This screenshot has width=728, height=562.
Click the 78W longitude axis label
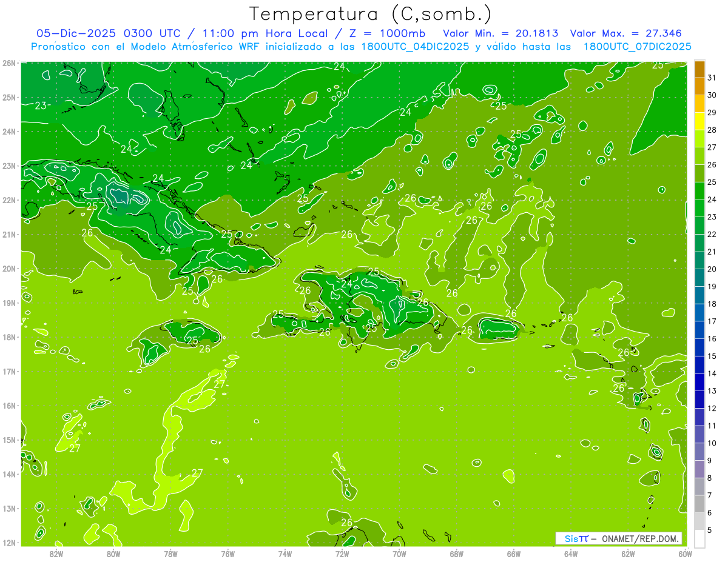click(170, 554)
